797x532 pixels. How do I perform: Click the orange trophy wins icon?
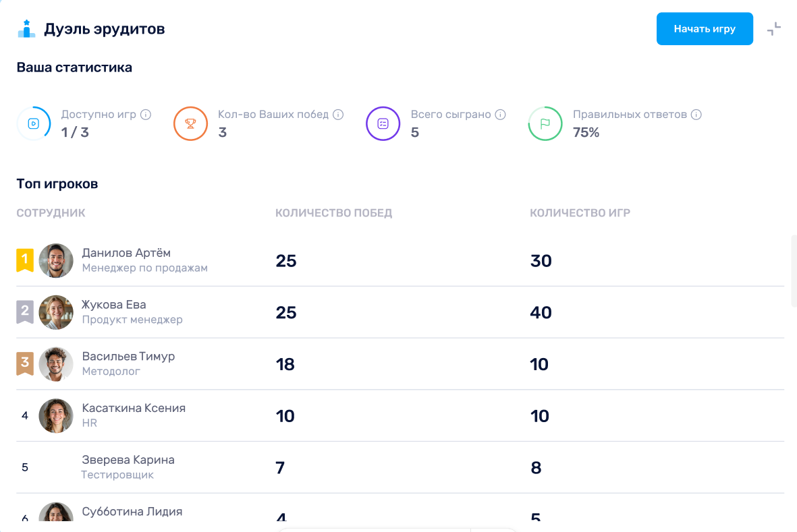click(x=190, y=123)
